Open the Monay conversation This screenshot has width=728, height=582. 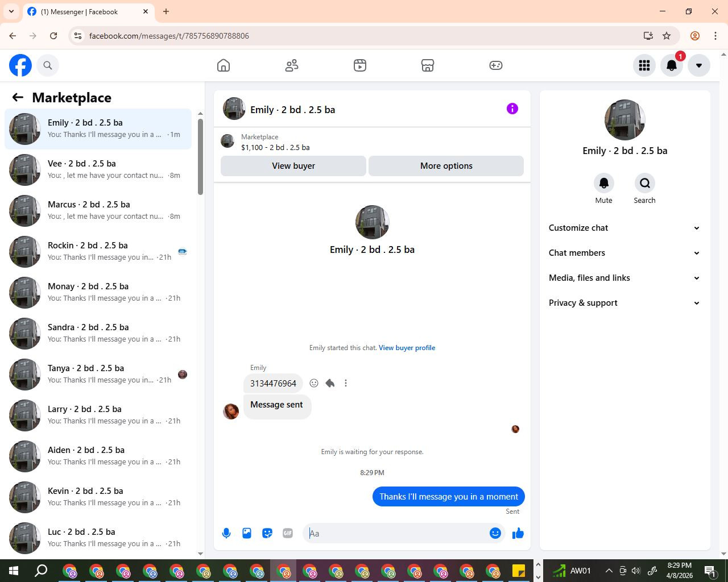coord(98,293)
